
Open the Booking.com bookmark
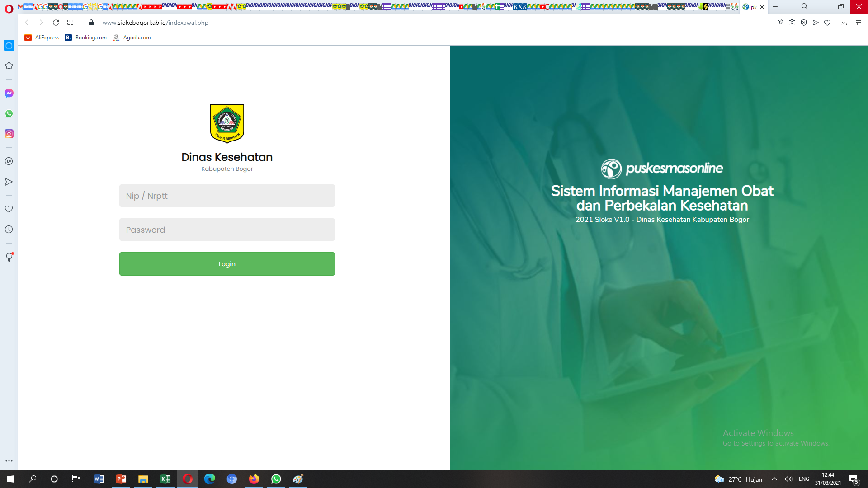click(x=86, y=38)
